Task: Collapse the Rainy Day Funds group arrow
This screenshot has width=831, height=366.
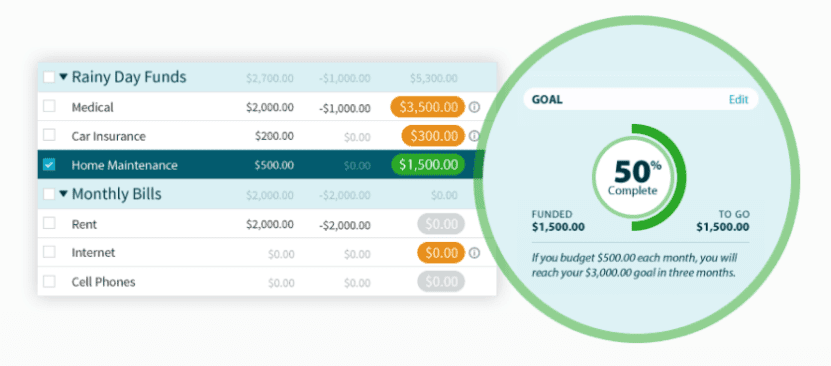Action: coord(64,77)
